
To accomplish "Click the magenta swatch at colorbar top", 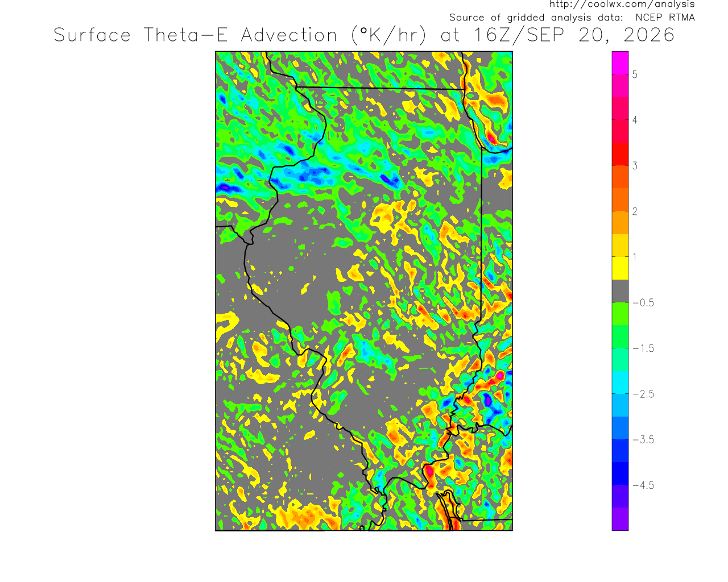I will pos(621,63).
